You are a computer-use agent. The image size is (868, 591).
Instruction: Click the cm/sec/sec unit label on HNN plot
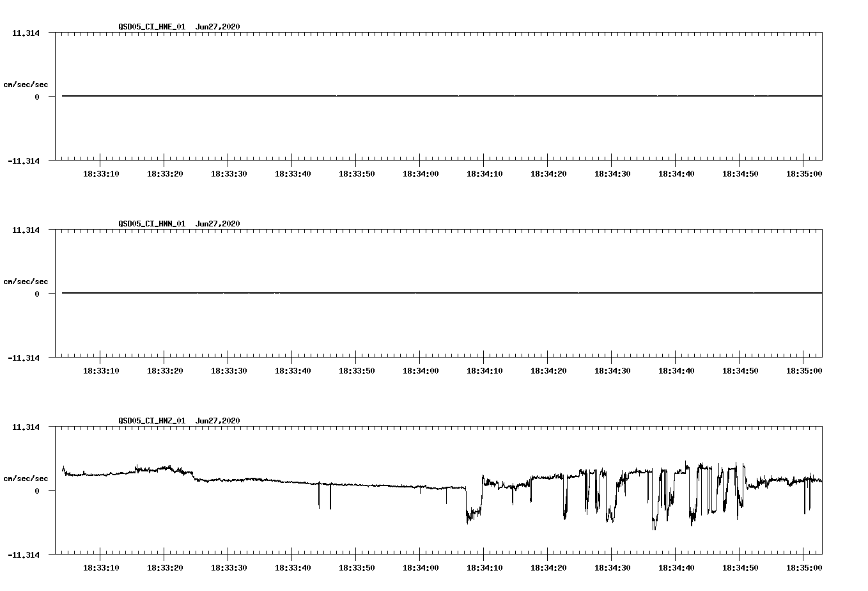pyautogui.click(x=26, y=282)
